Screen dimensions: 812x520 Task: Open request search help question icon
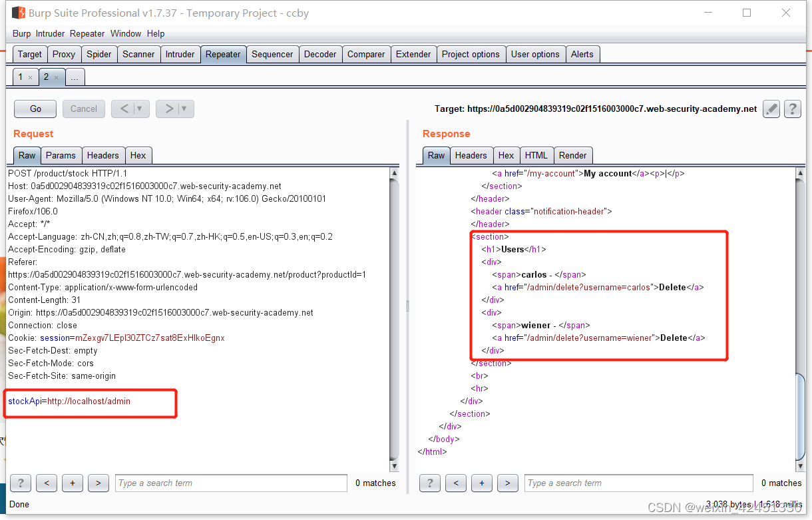[x=21, y=483]
